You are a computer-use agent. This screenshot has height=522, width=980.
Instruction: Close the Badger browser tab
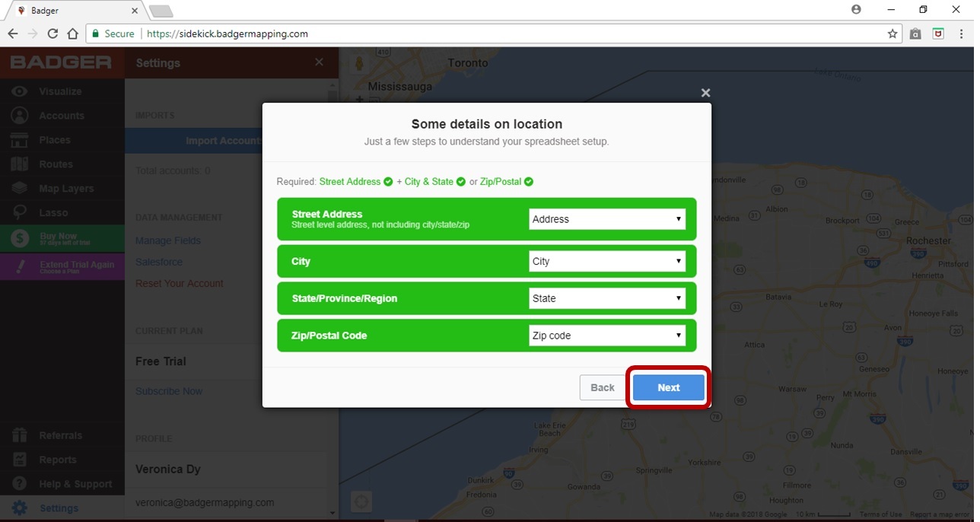pos(135,11)
